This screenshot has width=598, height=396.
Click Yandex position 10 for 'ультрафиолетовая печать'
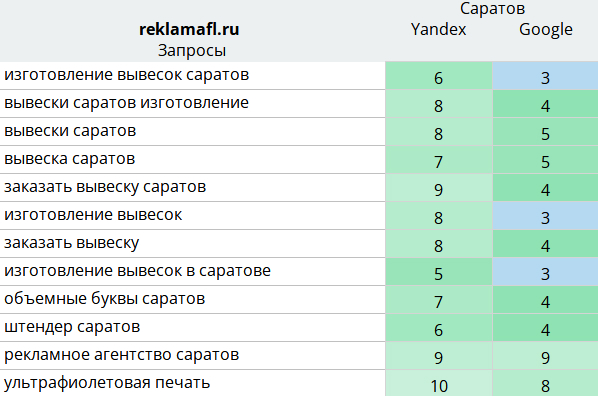(x=439, y=383)
